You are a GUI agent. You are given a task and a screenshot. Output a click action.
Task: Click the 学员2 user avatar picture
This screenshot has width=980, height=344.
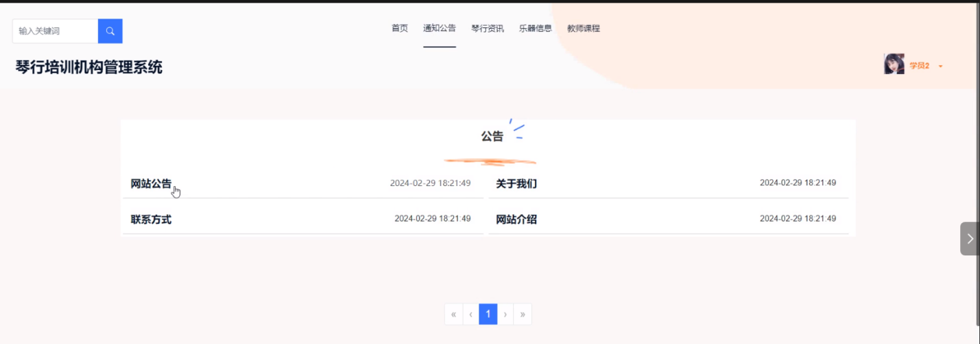894,65
